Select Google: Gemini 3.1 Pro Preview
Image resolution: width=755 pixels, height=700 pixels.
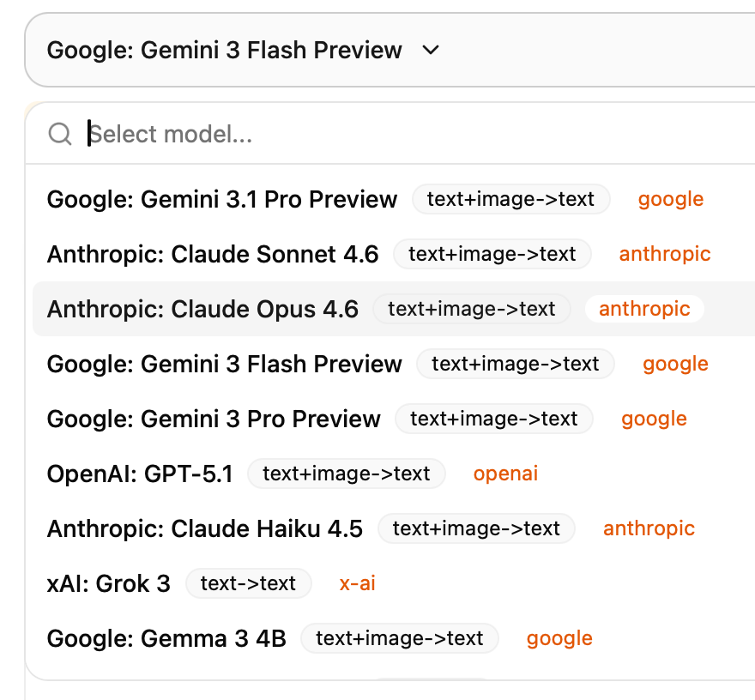point(222,200)
